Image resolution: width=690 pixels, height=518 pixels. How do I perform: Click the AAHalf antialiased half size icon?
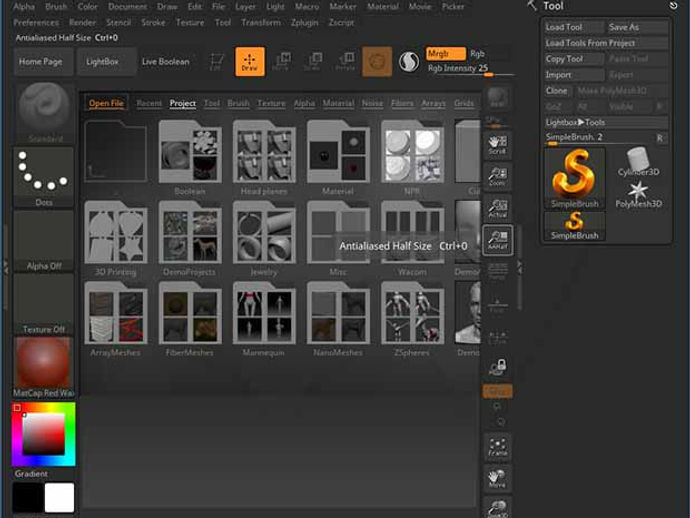point(498,240)
